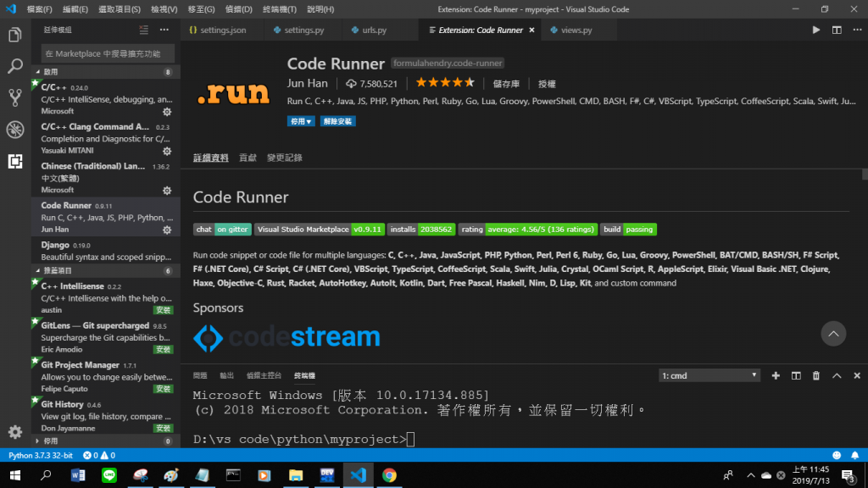This screenshot has height=488, width=868.
Task: Close the terminal panel
Action: [857, 375]
